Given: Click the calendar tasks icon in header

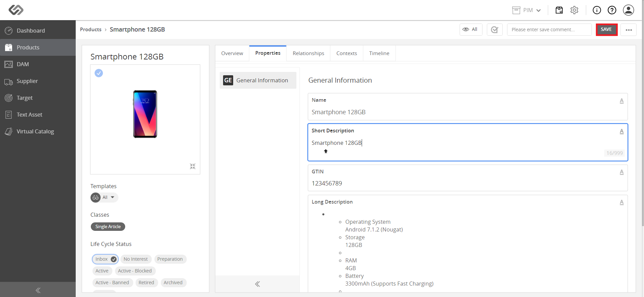Looking at the screenshot, I should coord(559,10).
